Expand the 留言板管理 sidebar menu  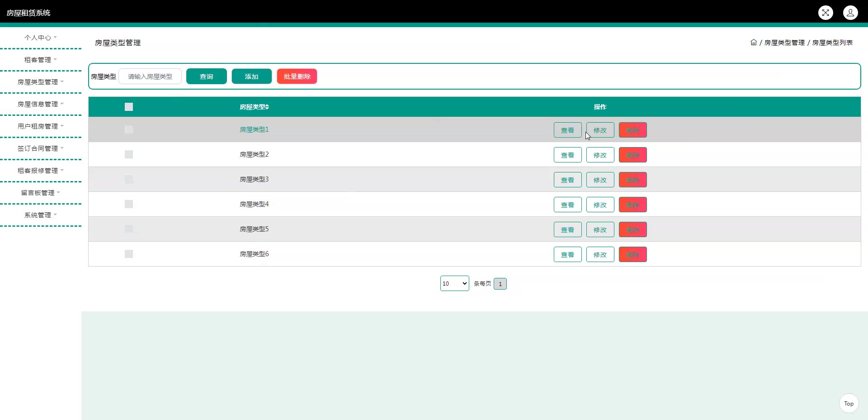[41, 193]
